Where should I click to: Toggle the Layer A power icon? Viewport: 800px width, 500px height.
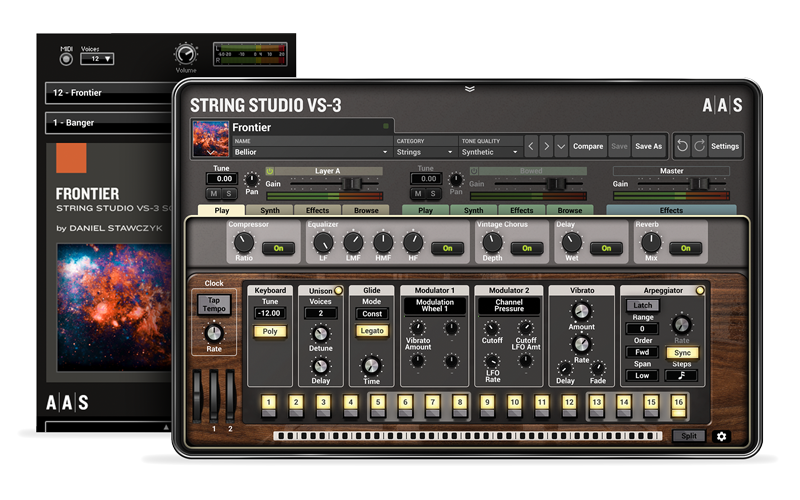point(270,171)
